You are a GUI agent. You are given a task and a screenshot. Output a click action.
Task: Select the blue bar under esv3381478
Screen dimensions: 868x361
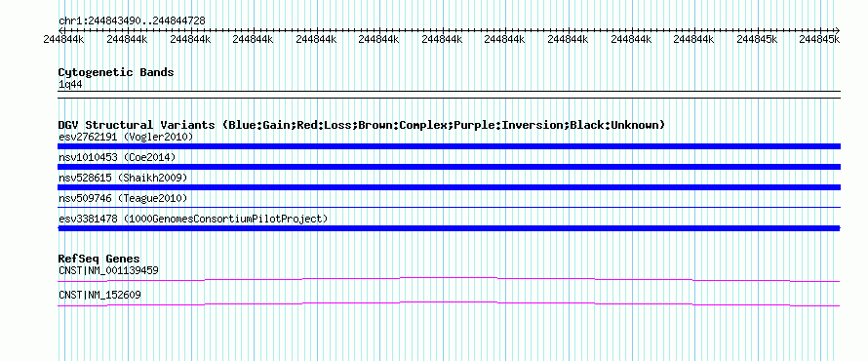pyautogui.click(x=449, y=228)
